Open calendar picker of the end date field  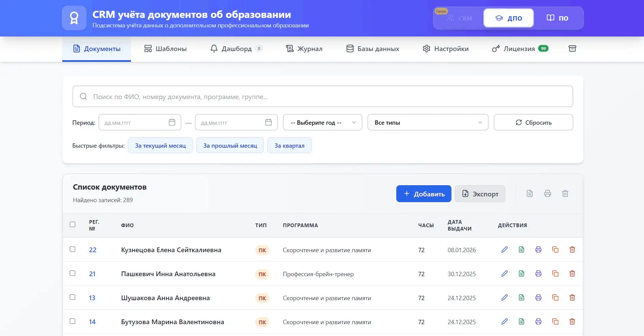pos(268,122)
